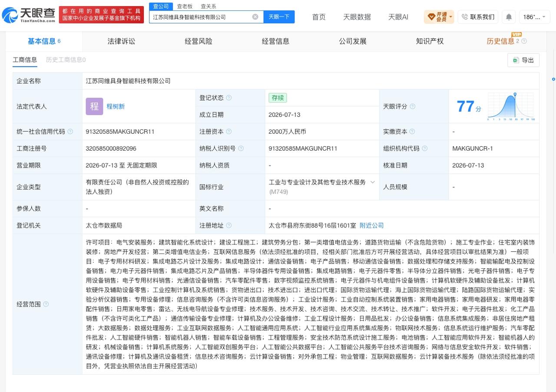Open help icon beside 经营范围
The width and height of the screenshot is (556, 392).
pyautogui.click(x=46, y=304)
